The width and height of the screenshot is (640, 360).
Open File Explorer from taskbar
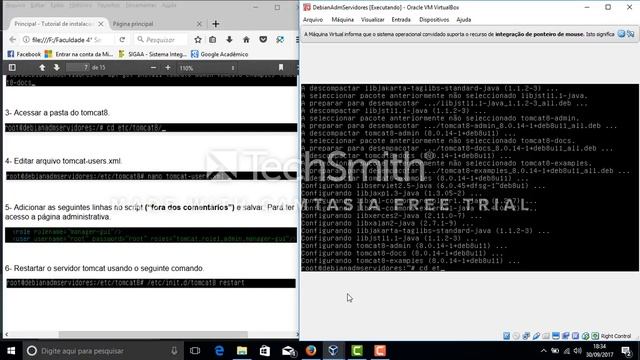coord(242,351)
